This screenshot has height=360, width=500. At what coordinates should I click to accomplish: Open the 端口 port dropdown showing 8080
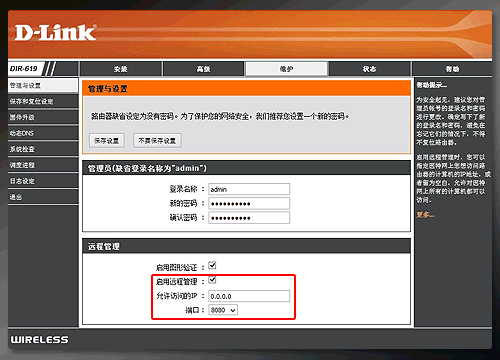[x=223, y=310]
